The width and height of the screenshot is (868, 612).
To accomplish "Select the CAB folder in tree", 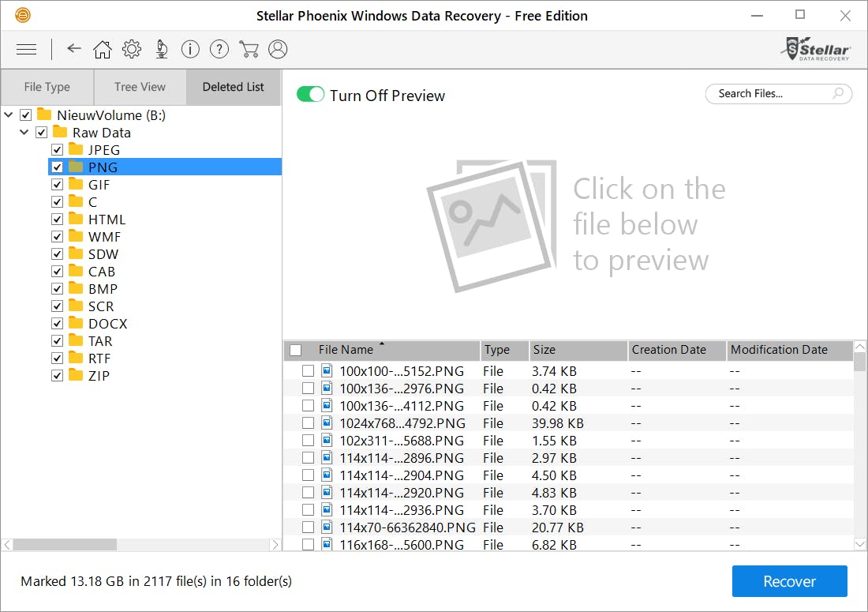I will pyautogui.click(x=101, y=272).
